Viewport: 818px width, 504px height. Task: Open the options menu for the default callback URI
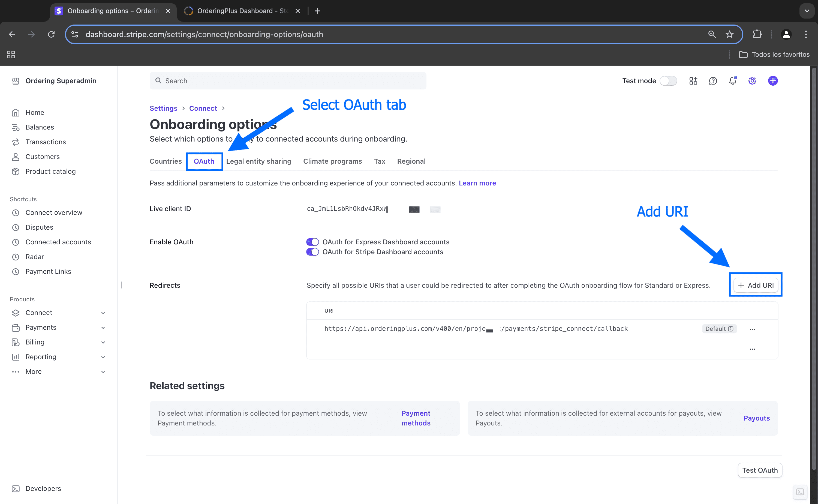pos(752,329)
